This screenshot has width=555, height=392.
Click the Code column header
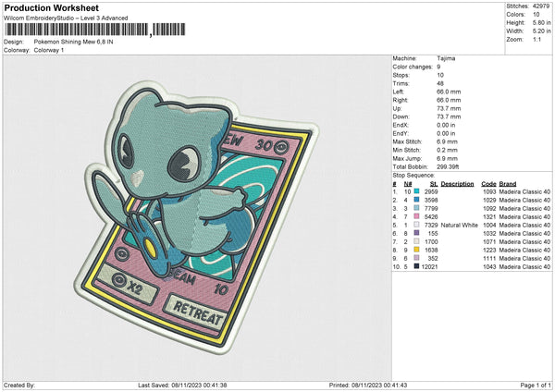point(488,184)
